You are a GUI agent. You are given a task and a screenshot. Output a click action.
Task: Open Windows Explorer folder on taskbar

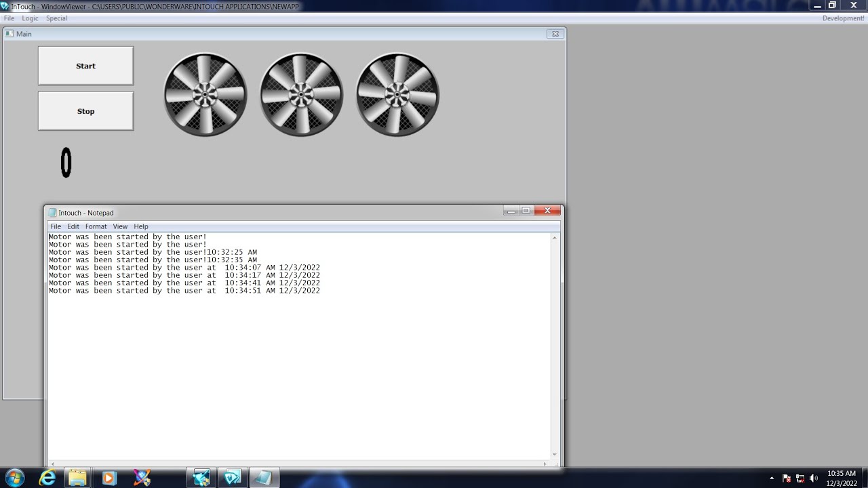(x=77, y=478)
